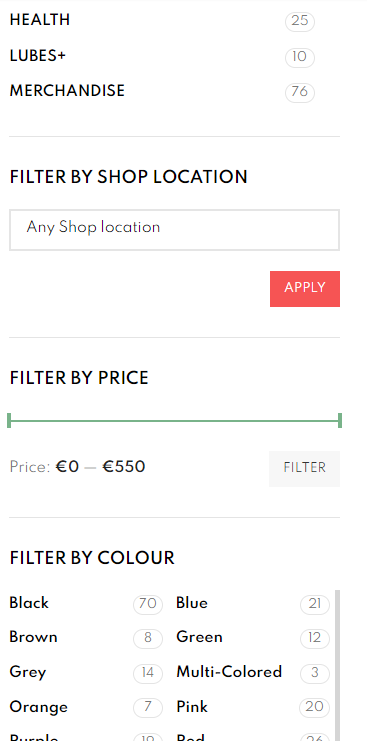Click the colour list scrollbar
Image resolution: width=367 pixels, height=741 pixels.
[x=337, y=665]
